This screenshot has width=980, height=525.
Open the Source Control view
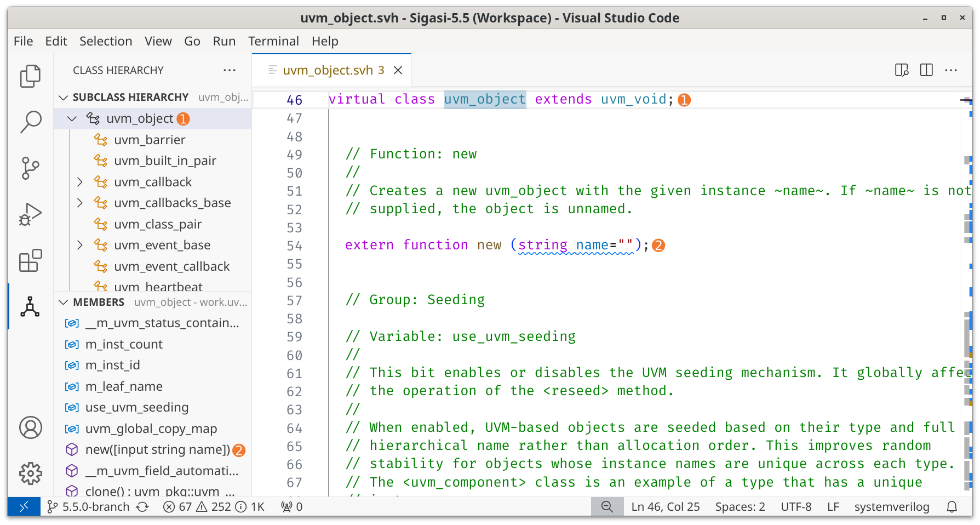[x=30, y=168]
